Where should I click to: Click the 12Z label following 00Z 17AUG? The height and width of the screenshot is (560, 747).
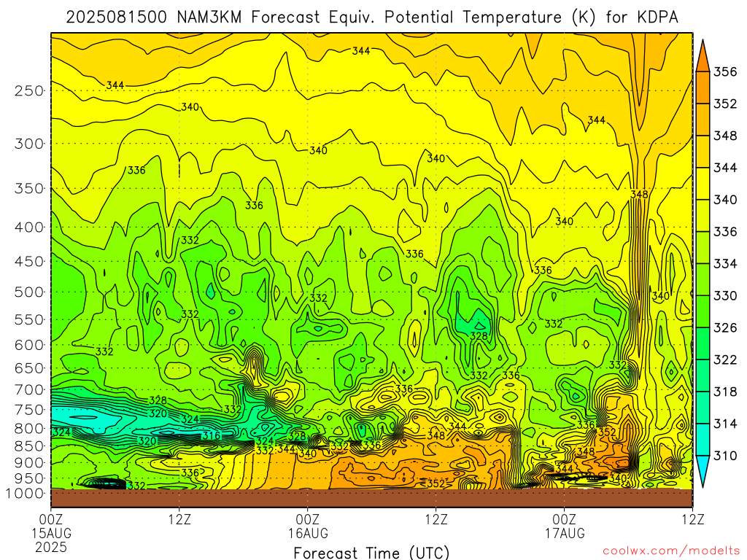click(x=692, y=518)
